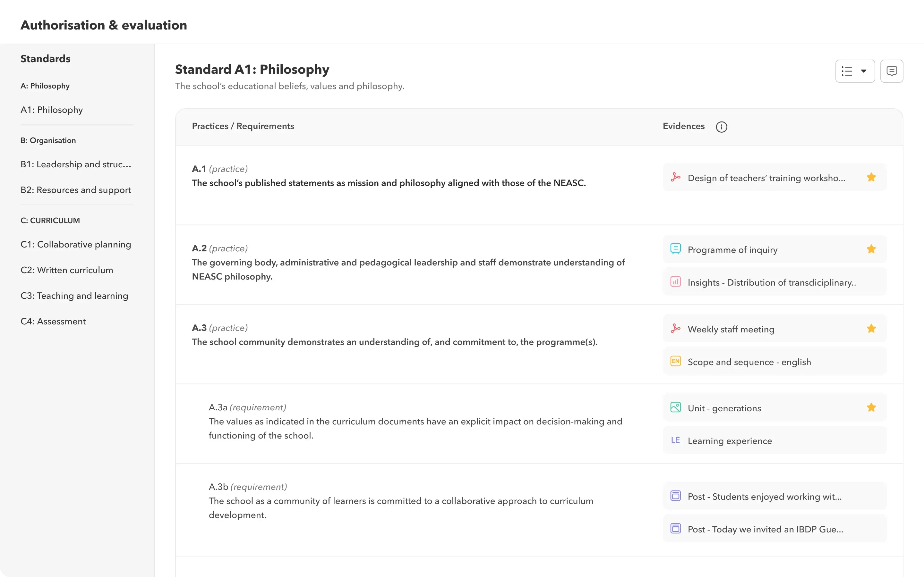
Task: Click the PDF icon on Weekly staff meeting
Action: coord(676,328)
